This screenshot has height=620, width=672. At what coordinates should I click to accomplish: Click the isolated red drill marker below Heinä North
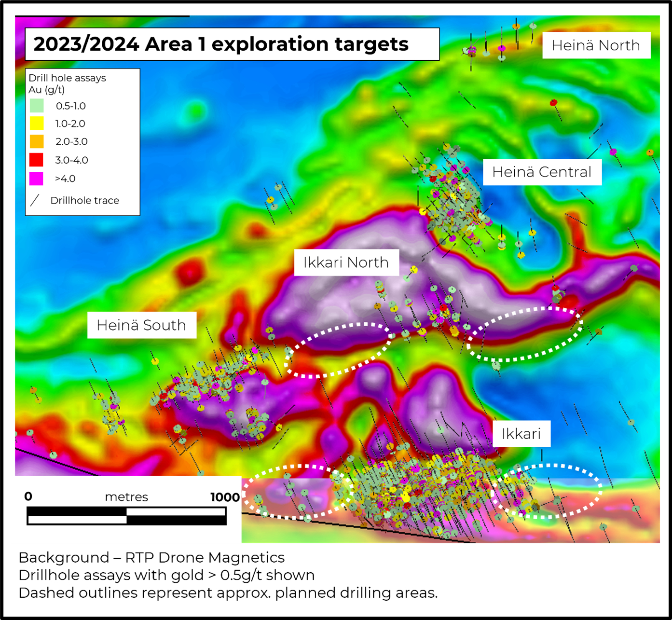554,103
